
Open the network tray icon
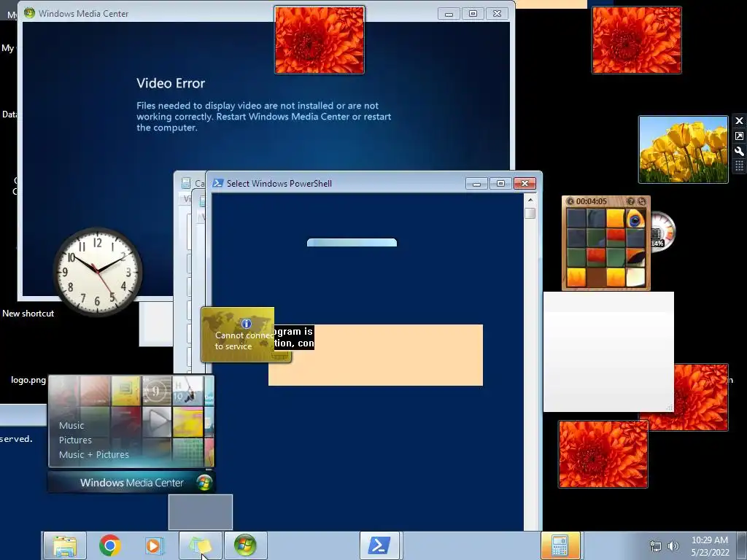pos(656,546)
